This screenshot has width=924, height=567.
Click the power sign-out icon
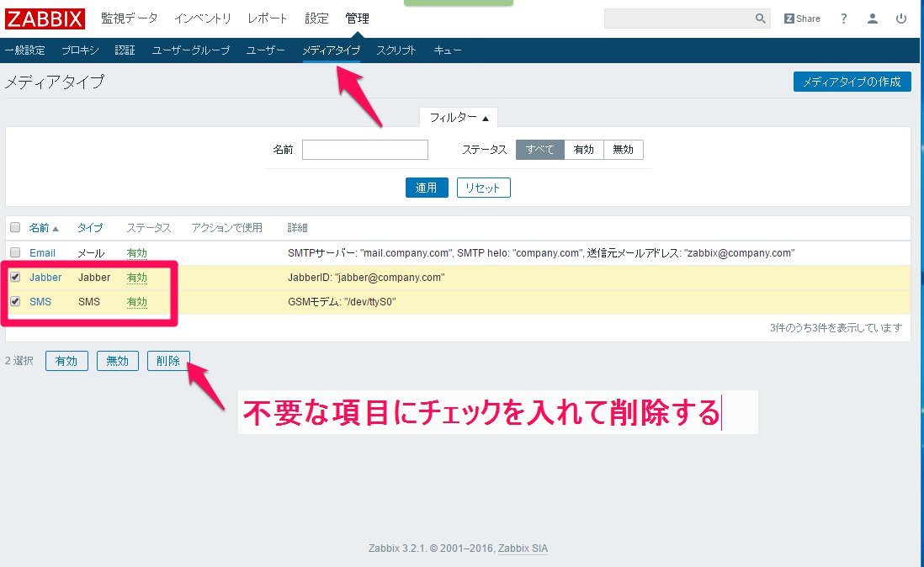click(x=901, y=19)
